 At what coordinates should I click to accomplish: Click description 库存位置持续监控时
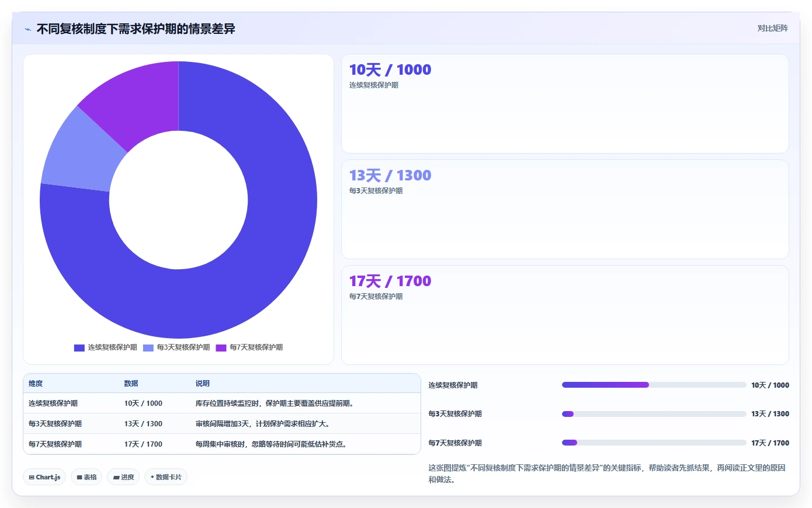point(275,403)
